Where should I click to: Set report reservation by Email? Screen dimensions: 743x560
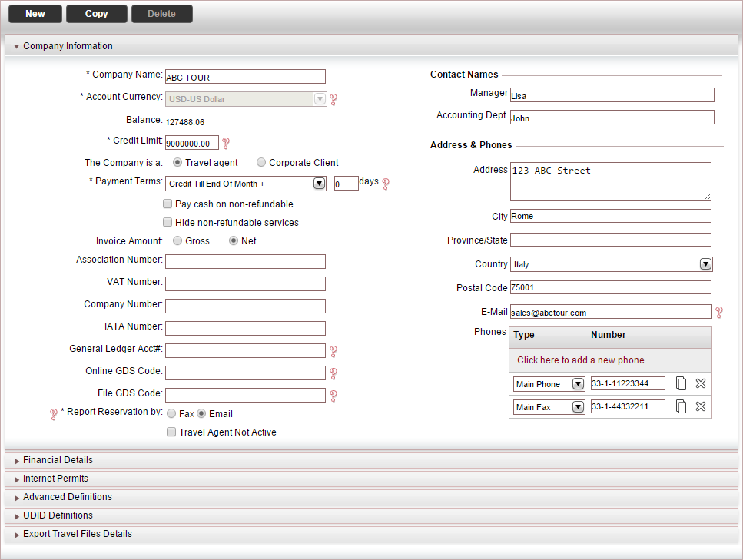click(201, 413)
